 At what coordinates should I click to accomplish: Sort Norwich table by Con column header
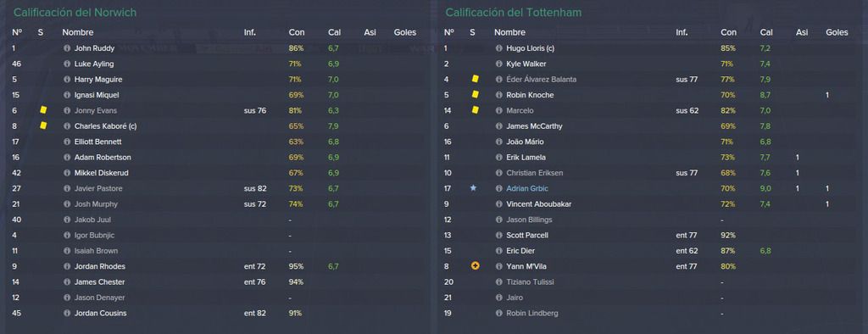tap(296, 33)
